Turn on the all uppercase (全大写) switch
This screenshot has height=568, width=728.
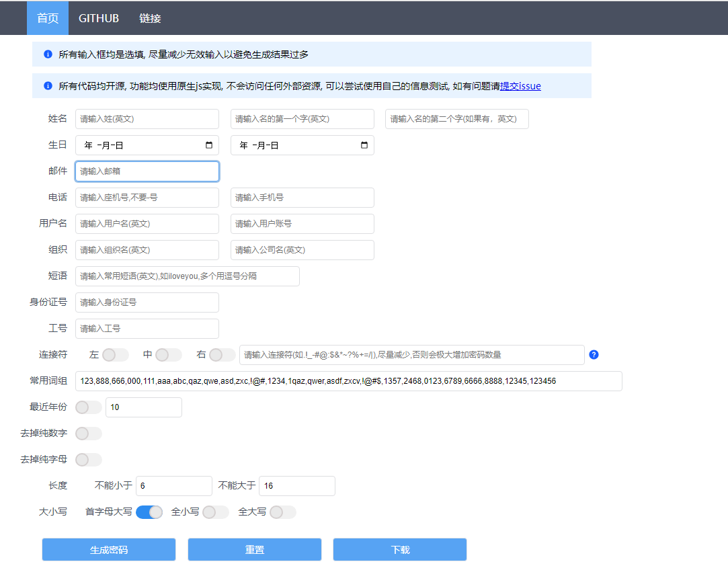click(282, 512)
